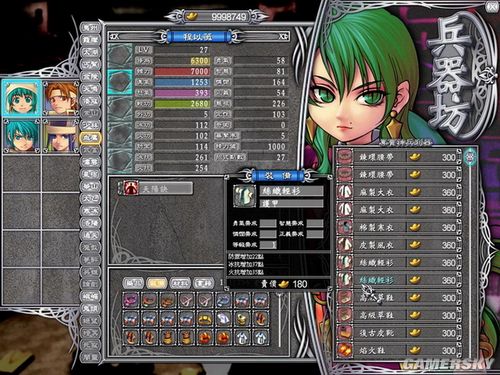500x375 pixels.
Task: Click the 復古皮靴 boot icon in shop list
Action: click(x=345, y=332)
